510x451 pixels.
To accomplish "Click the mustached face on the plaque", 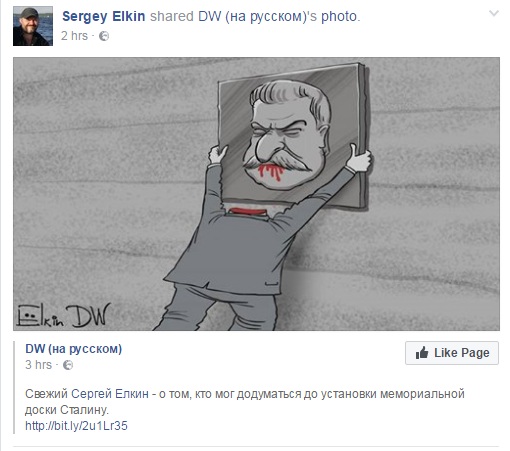I will 287,135.
